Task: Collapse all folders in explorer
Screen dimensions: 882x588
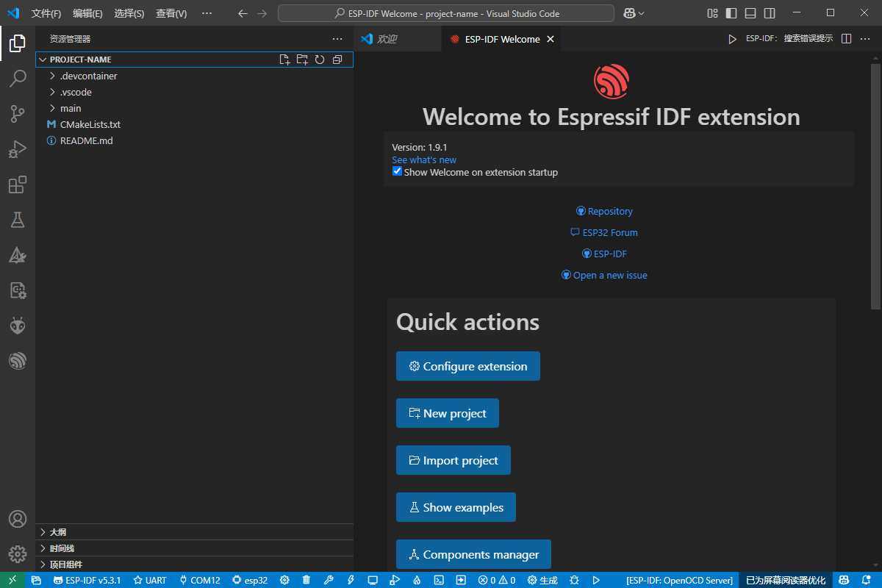Action: pos(337,60)
